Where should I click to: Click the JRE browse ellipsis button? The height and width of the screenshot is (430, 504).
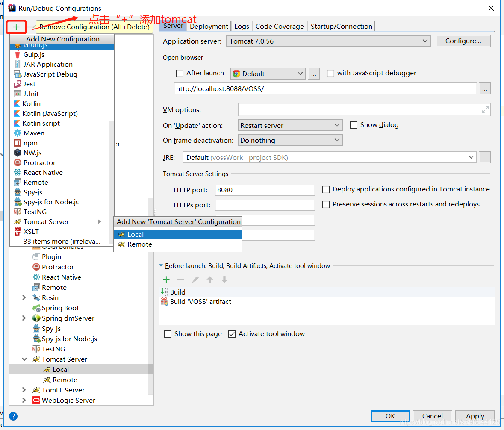(484, 157)
